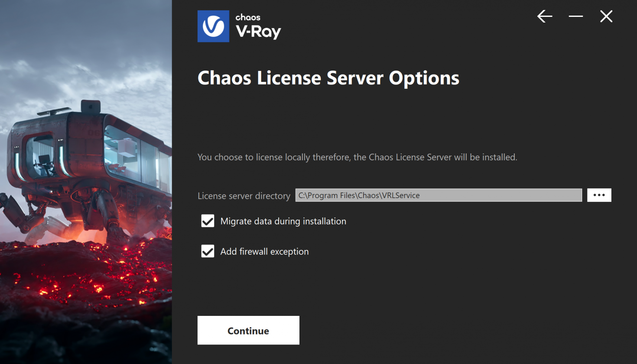Click inside the License server directory field
This screenshot has width=637, height=364.
438,195
